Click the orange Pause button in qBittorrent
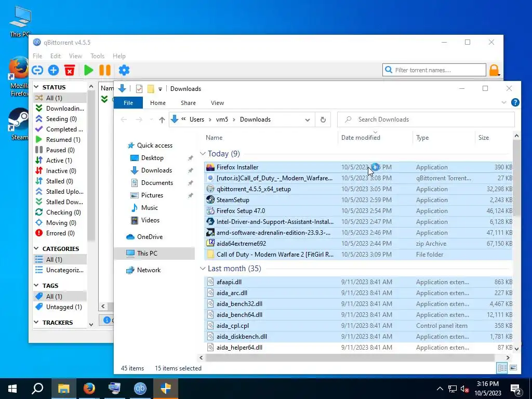The image size is (532, 399). pos(105,70)
